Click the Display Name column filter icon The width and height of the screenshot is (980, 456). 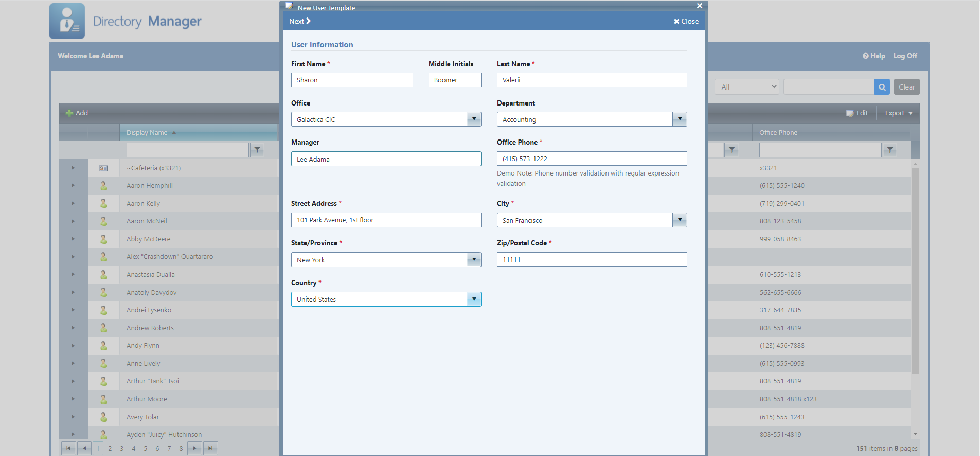pos(257,150)
